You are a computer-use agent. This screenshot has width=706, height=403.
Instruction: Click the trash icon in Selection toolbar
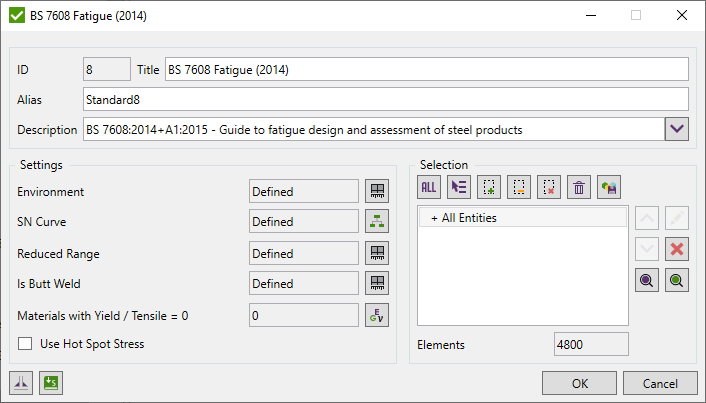coord(579,186)
